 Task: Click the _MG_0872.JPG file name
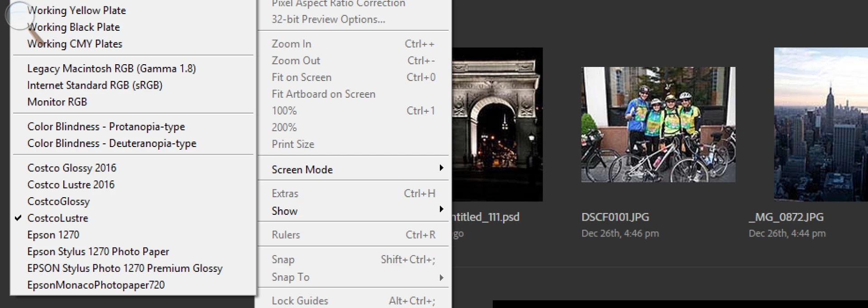[786, 217]
